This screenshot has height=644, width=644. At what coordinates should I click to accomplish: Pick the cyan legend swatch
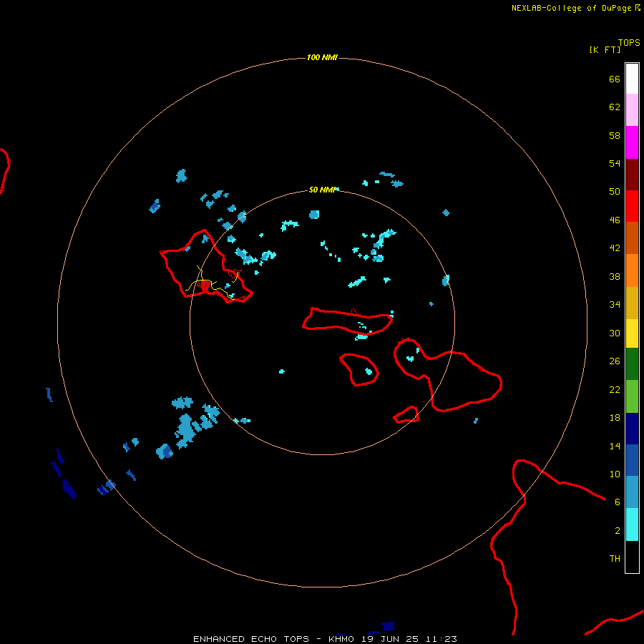pyautogui.click(x=632, y=525)
